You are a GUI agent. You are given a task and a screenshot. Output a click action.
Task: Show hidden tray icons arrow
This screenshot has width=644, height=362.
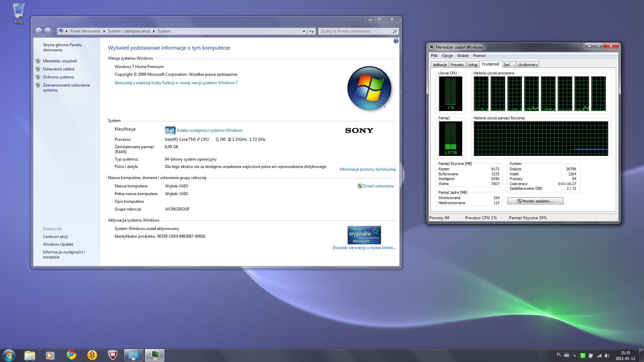tap(575, 355)
